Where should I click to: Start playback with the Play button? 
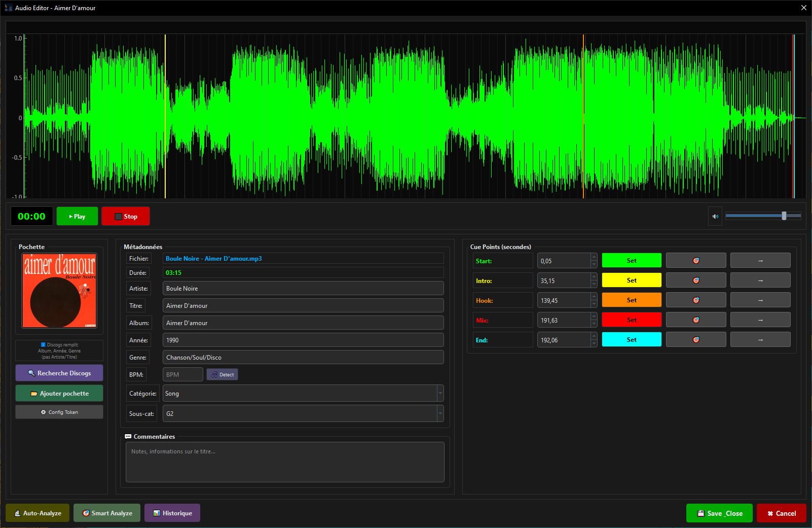click(x=77, y=217)
